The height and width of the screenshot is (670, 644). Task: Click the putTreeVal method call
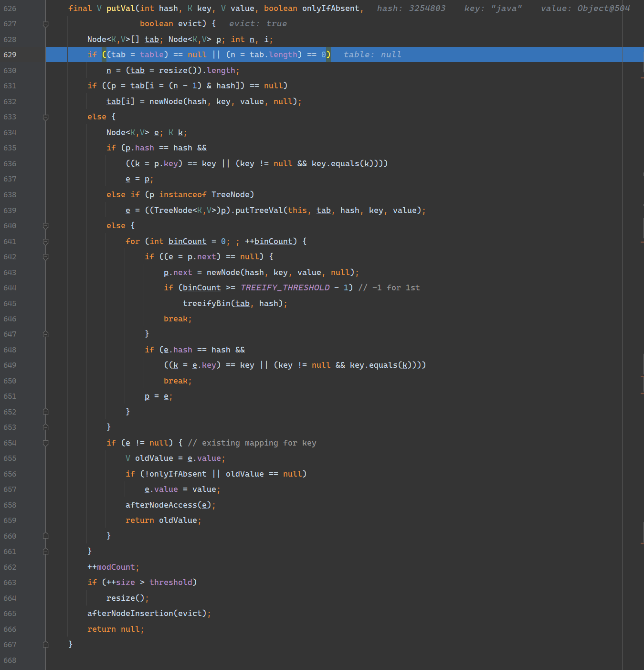259,211
